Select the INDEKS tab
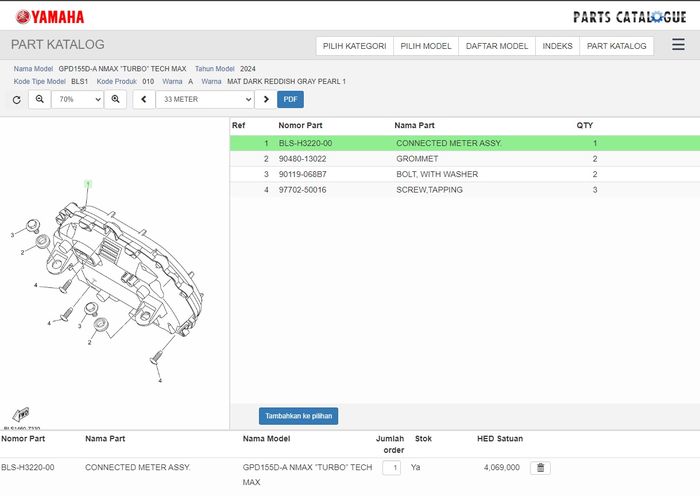Screen dimensions: 700x496 (557, 46)
